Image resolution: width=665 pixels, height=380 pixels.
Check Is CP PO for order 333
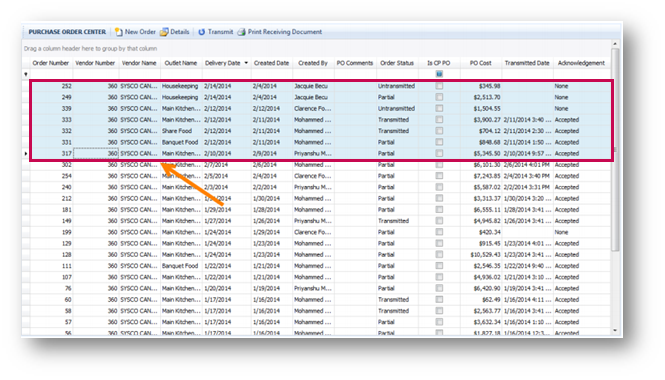(x=439, y=120)
